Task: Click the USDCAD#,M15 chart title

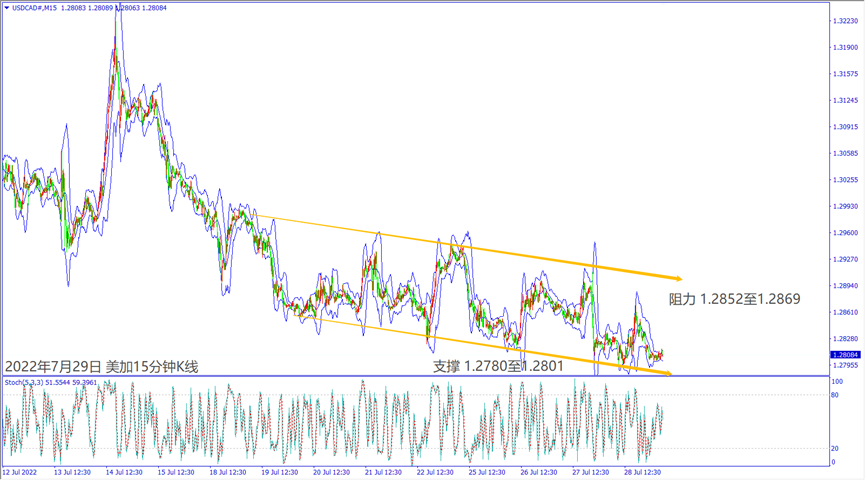Action: [x=34, y=7]
